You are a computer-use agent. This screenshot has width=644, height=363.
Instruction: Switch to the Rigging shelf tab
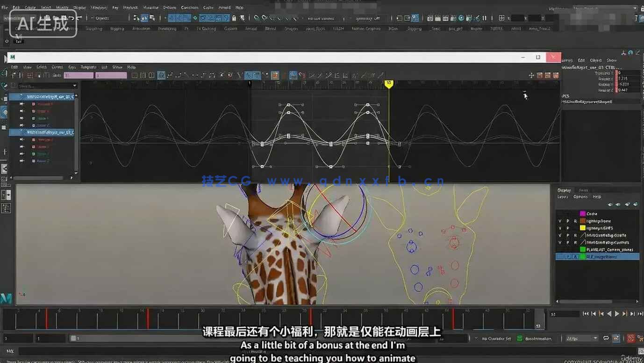pos(117,29)
